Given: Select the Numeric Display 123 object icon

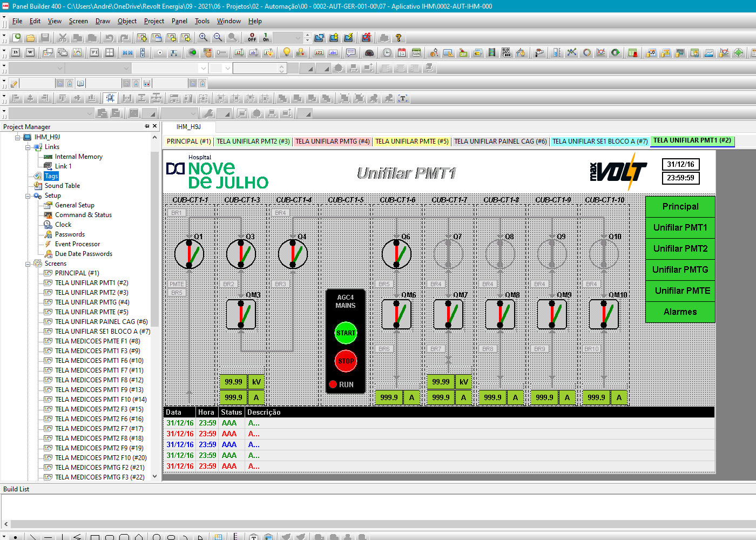Looking at the screenshot, I should point(319,53).
